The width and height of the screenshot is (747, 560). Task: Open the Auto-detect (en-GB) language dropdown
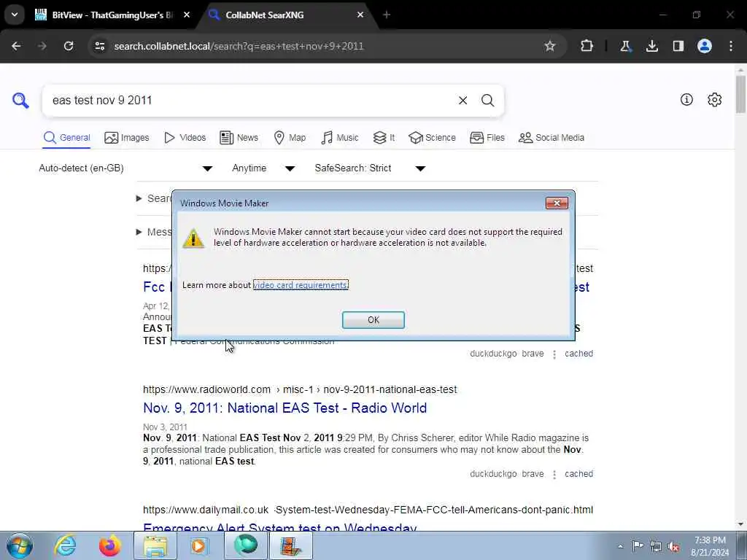click(x=125, y=168)
